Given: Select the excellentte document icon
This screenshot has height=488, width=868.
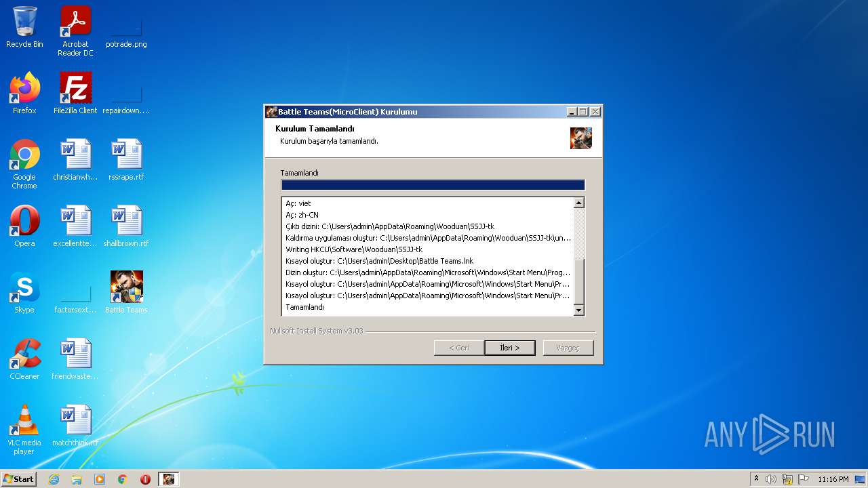Looking at the screenshot, I should (x=75, y=226).
